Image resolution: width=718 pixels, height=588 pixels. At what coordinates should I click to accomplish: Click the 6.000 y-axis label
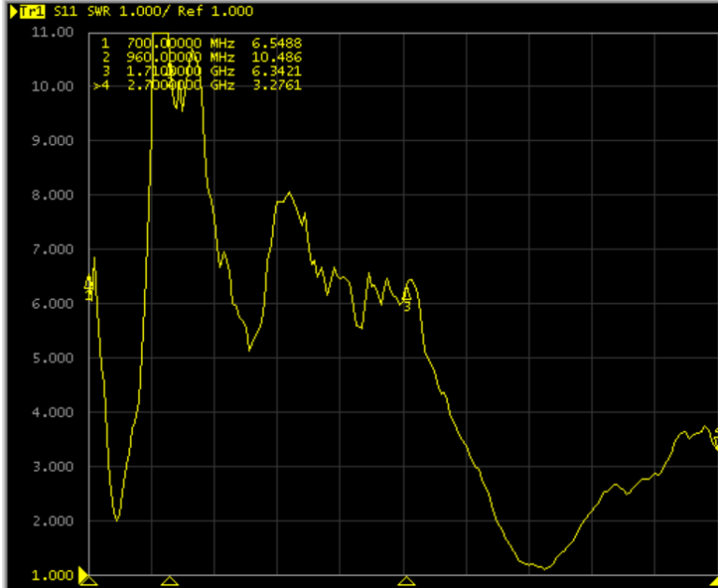pyautogui.click(x=52, y=304)
